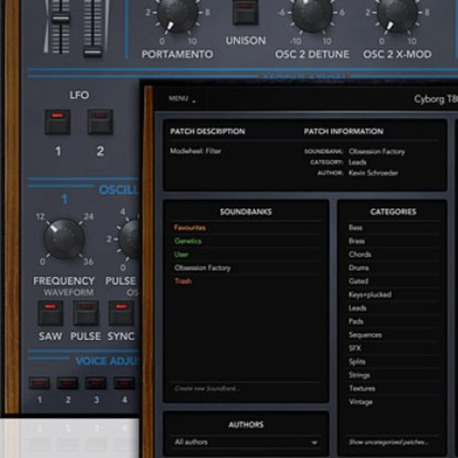
Task: Click the PULSE width knob
Action: click(x=130, y=239)
